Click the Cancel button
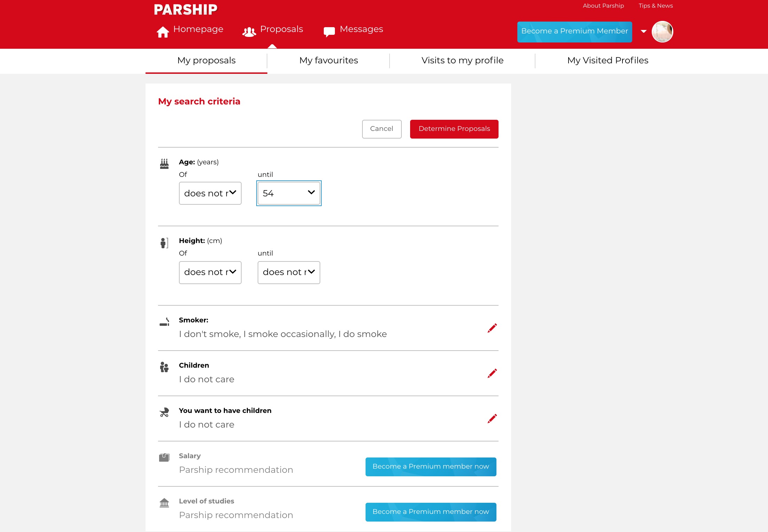The image size is (768, 532). pyautogui.click(x=382, y=129)
